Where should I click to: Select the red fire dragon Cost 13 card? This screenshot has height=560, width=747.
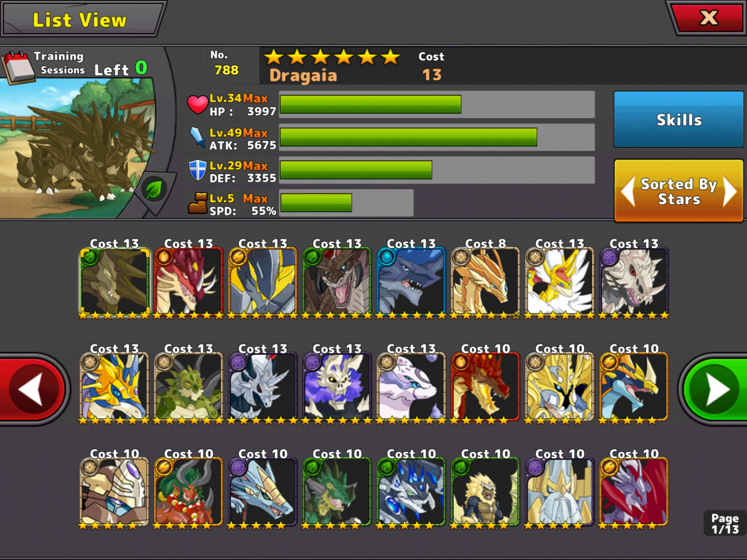188,281
